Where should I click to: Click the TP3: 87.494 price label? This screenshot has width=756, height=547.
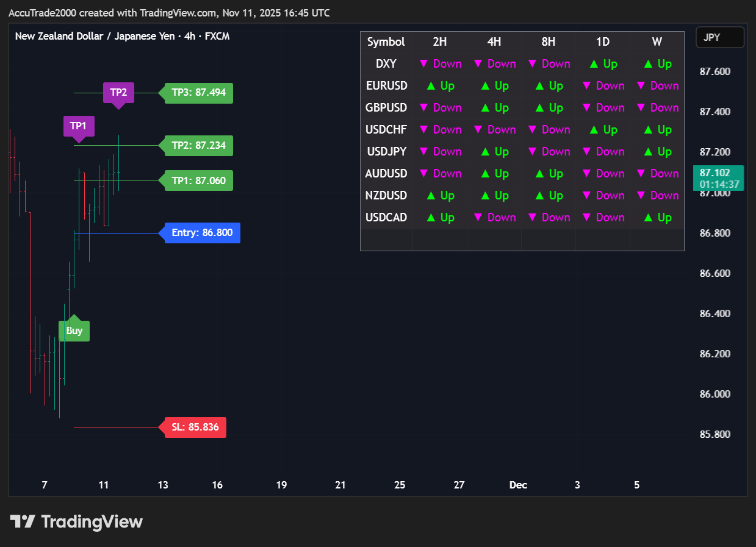coord(198,93)
